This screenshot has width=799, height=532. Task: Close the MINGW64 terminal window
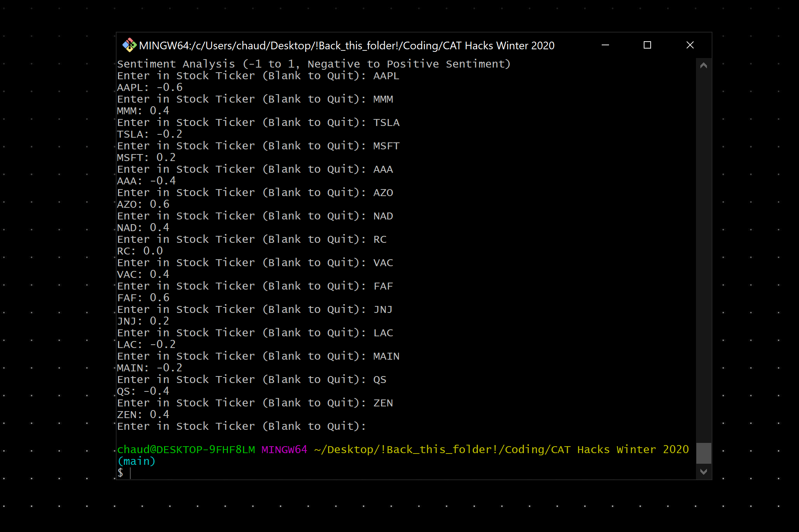690,45
